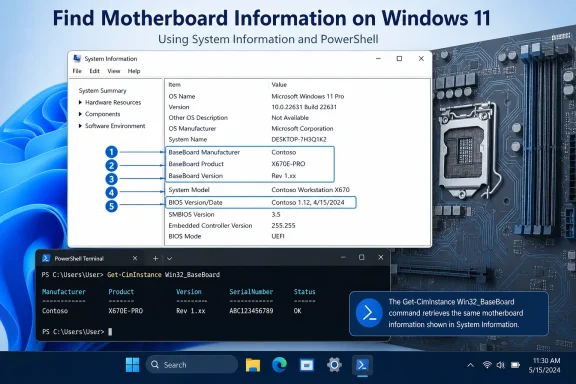576x384 pixels.
Task: Select the BaseBoard Product row
Action: (x=250, y=164)
